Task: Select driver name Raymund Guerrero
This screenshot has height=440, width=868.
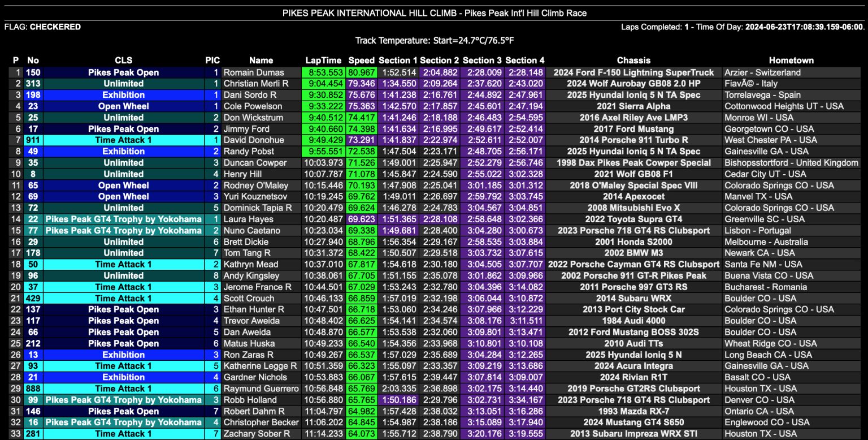Action: pos(262,389)
